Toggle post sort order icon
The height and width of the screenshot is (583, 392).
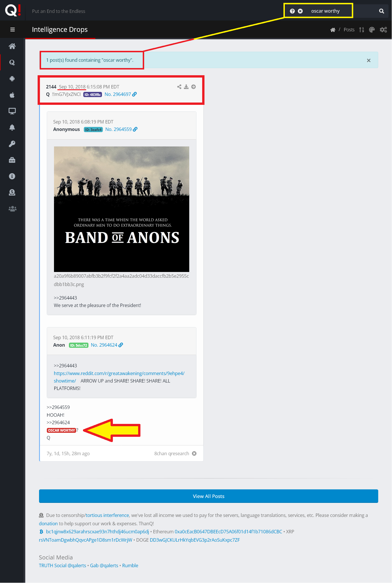tap(362, 30)
